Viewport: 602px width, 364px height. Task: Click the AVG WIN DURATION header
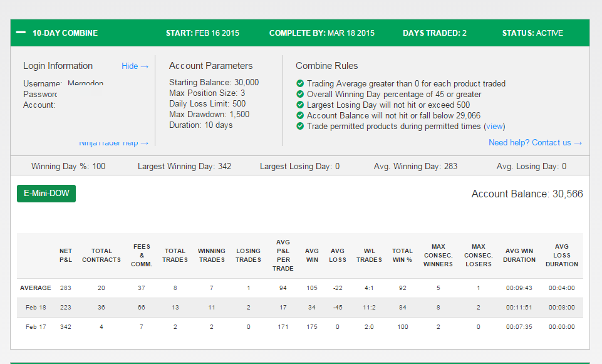click(x=519, y=256)
